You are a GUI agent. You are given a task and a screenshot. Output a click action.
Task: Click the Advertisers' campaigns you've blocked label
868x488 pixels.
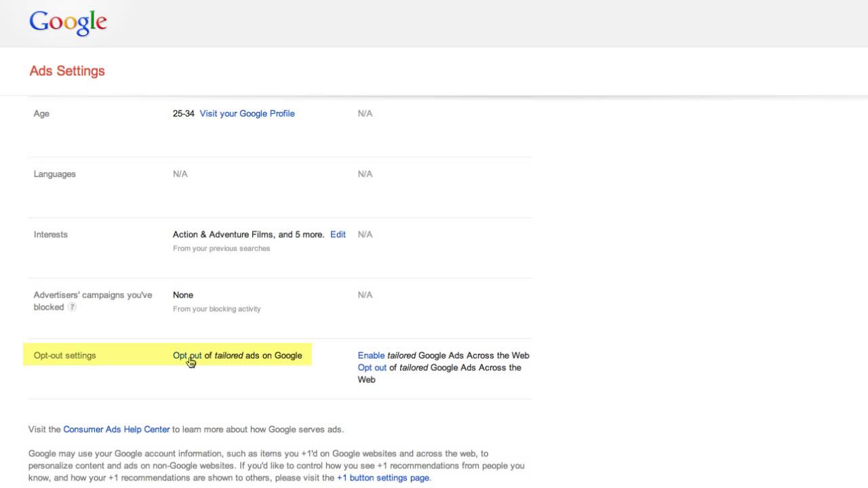[x=92, y=295]
